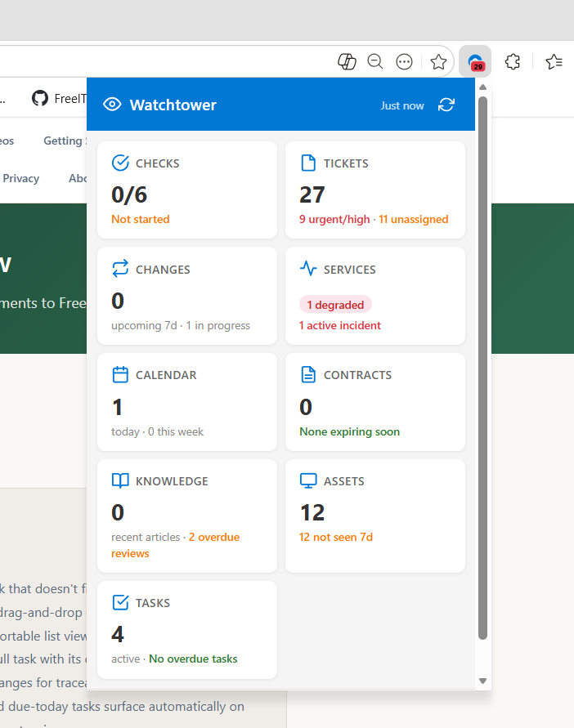Screen dimensions: 574x728
Task: Click the Calendar icon
Action: point(120,375)
